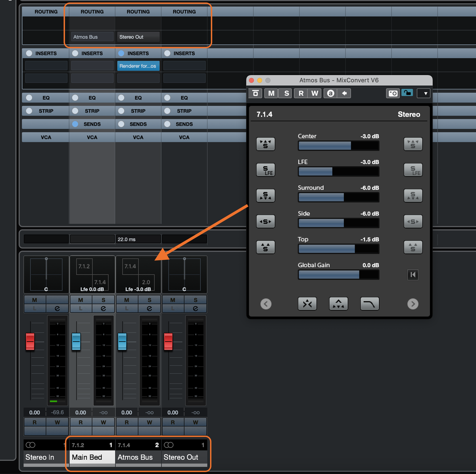Expand the ROUTING section header of Stereo In
476x474 pixels.
point(46,12)
